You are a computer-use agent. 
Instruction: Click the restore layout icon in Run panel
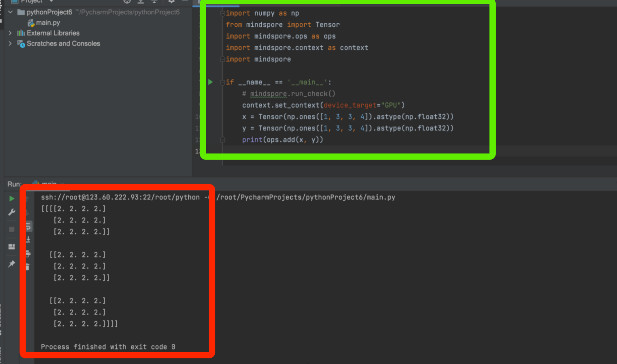coord(12,246)
